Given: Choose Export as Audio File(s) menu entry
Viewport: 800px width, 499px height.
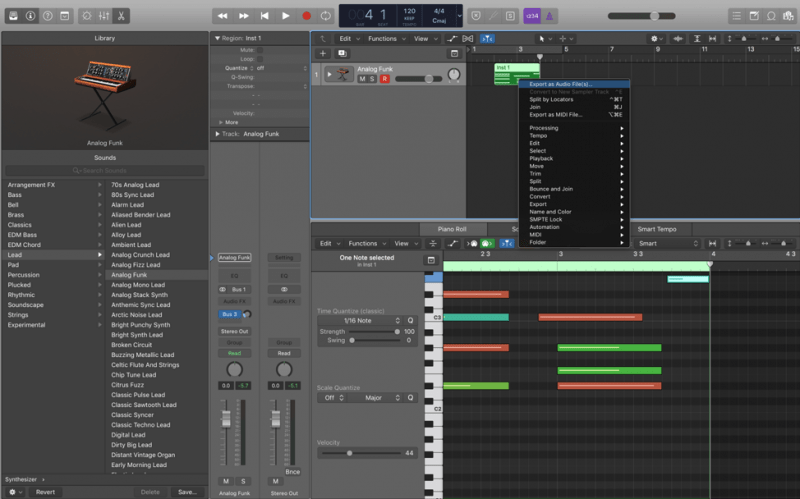Looking at the screenshot, I should 574,84.
